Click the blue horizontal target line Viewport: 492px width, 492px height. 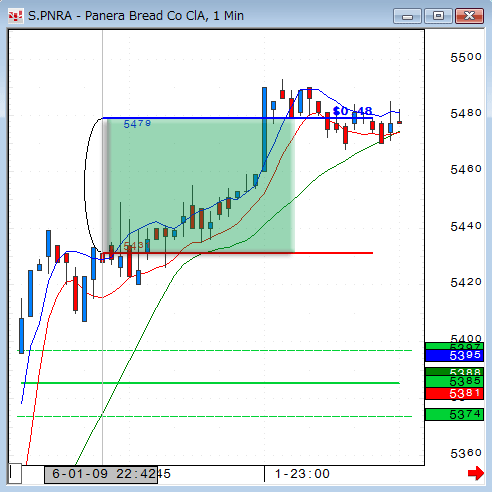pos(237,118)
